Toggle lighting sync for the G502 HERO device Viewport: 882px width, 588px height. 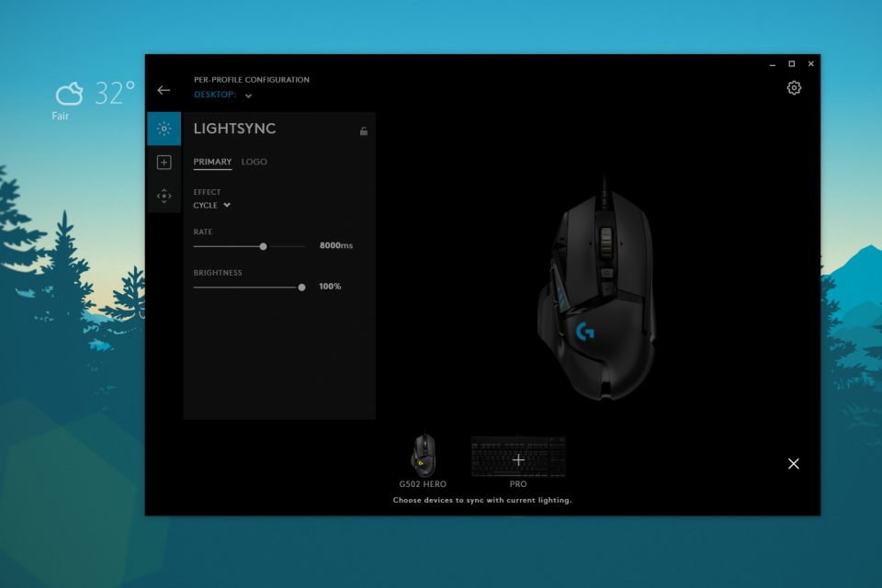[x=424, y=454]
